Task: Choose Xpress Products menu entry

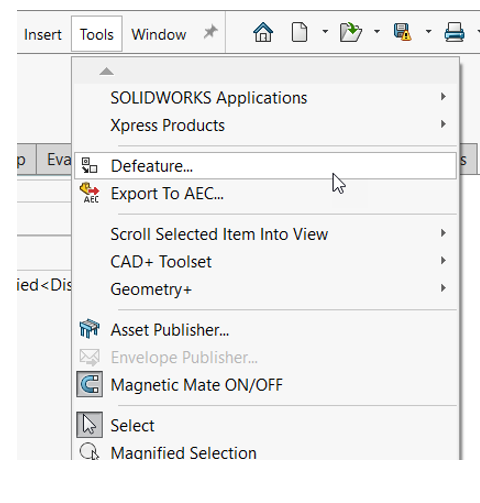Action: [265, 125]
